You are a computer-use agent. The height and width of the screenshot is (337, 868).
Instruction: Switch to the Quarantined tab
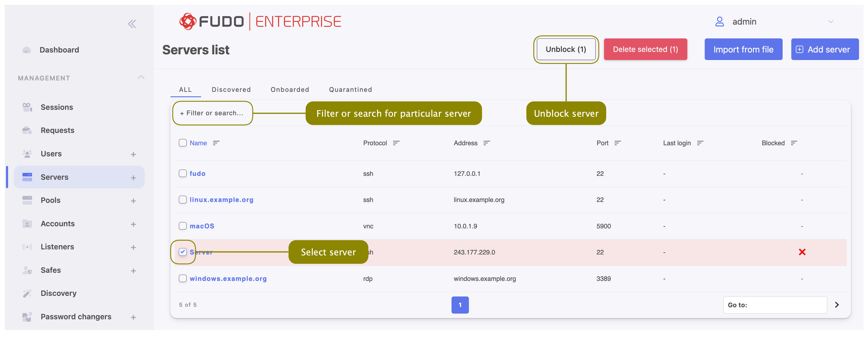[351, 90]
